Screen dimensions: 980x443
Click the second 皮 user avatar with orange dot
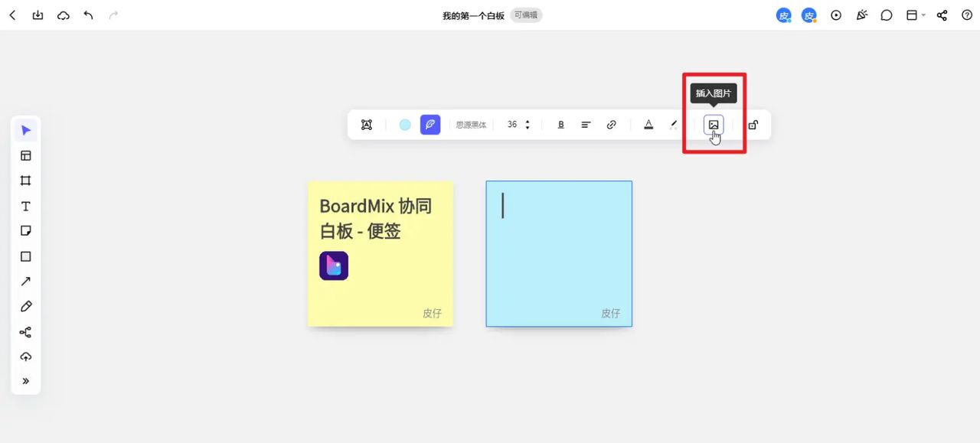click(x=809, y=15)
